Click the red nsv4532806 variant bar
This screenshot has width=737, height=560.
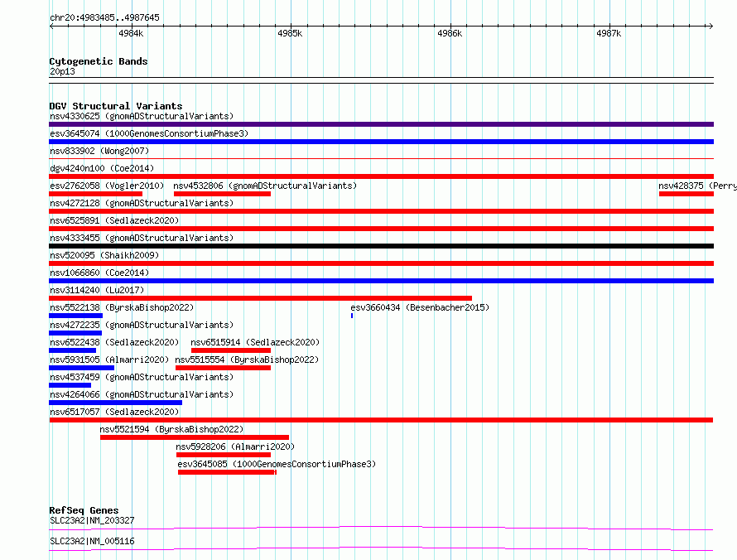click(x=222, y=194)
